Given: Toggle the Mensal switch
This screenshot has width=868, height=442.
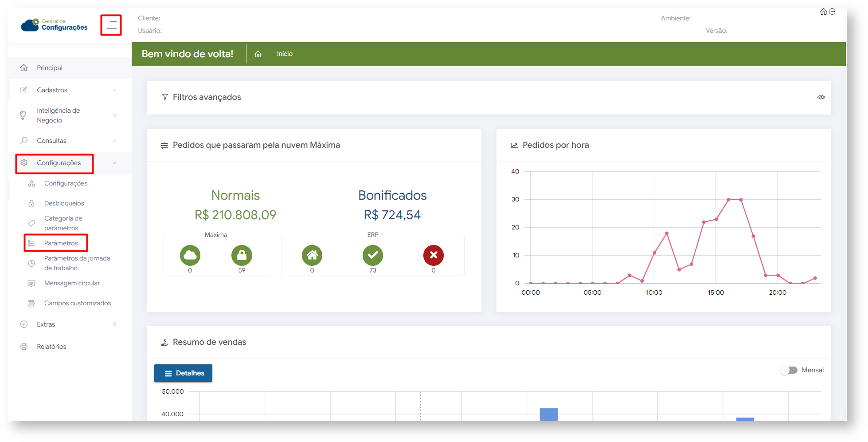Looking at the screenshot, I should 789,370.
